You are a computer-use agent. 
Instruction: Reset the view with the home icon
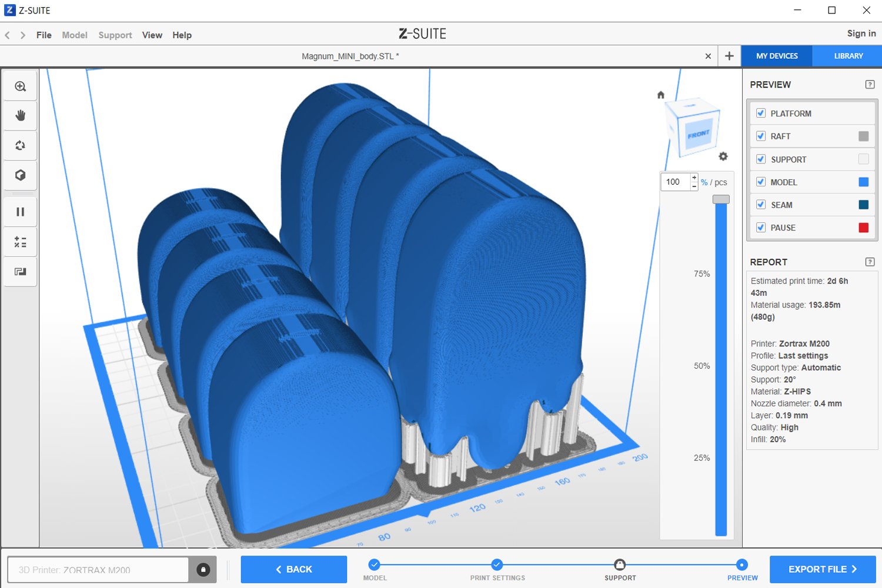(661, 95)
